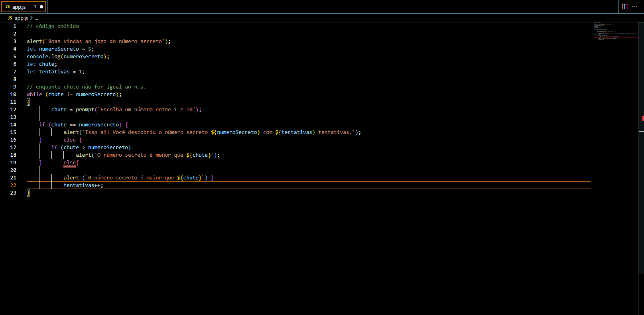Click the '${tentativas}' template placeholder

295,132
